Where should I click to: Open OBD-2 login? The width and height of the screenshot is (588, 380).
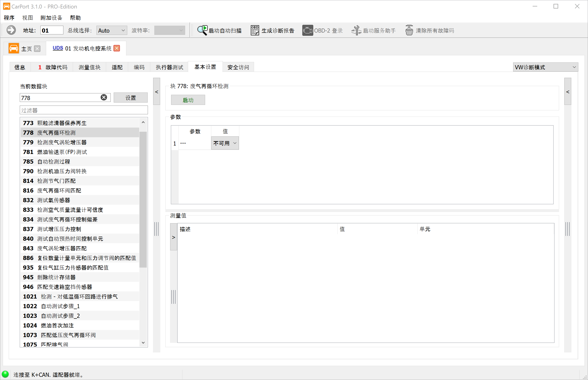[322, 30]
